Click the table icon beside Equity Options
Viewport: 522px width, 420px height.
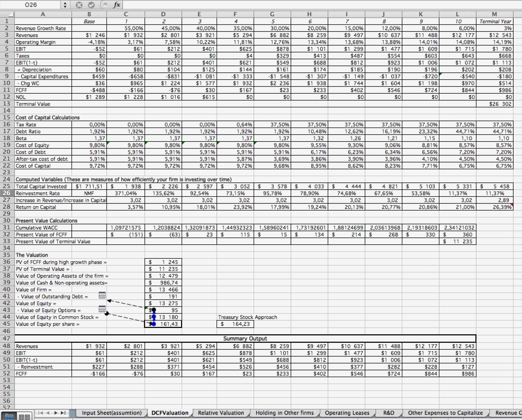102,309
